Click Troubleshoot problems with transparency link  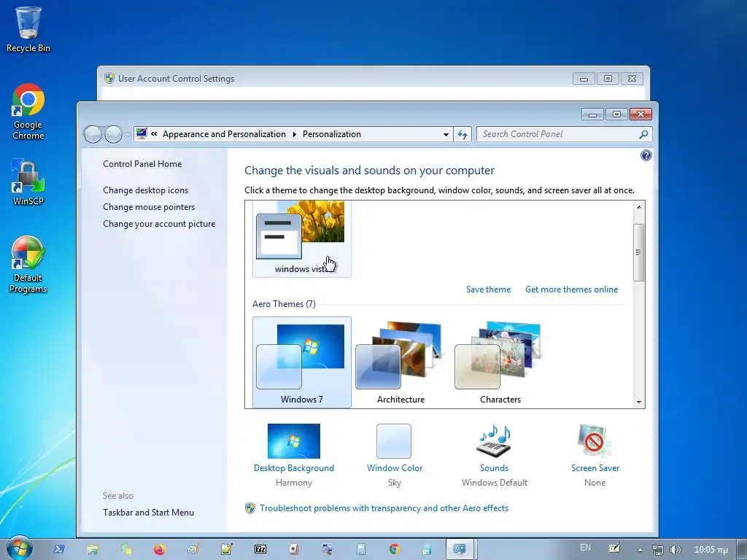pos(384,508)
